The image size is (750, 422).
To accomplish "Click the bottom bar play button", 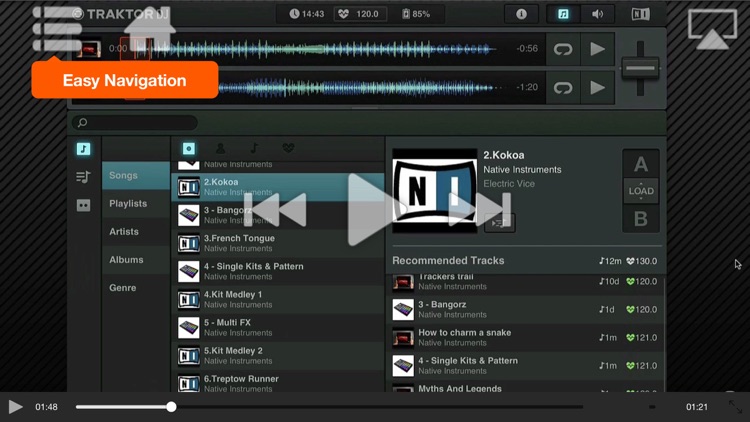I will 15,407.
